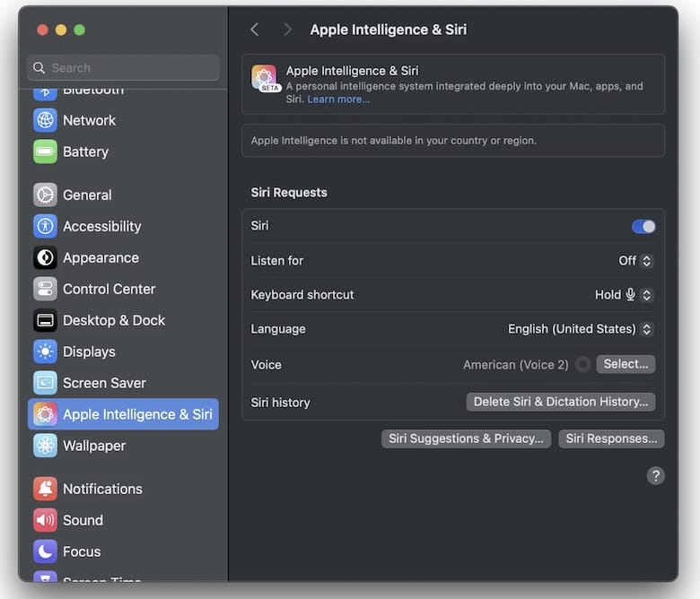Click the 'Keyboard shortcut' row label
The width and height of the screenshot is (700, 599).
click(302, 295)
